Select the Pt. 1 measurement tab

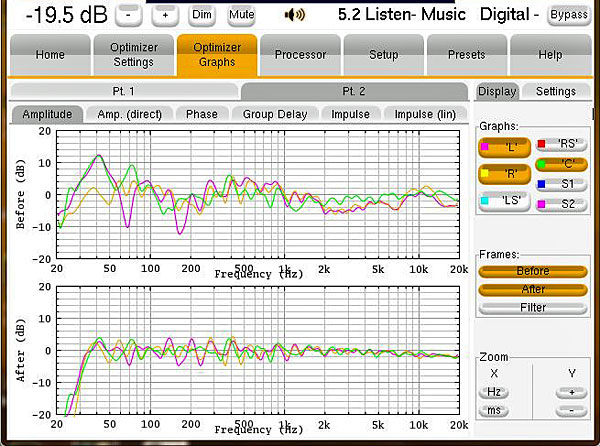click(125, 91)
